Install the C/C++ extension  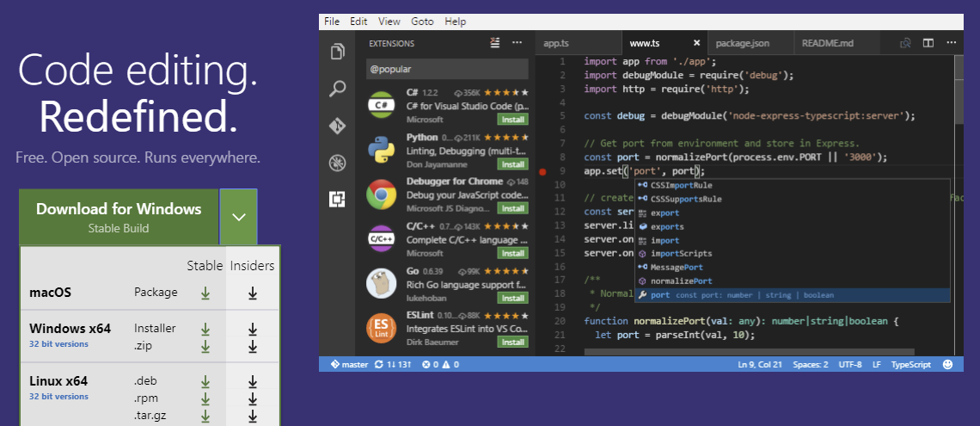click(x=512, y=253)
